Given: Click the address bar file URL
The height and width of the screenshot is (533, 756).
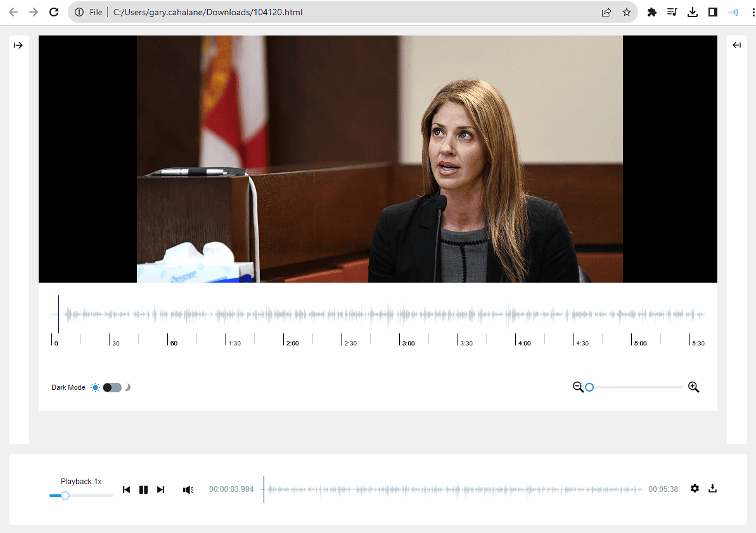Looking at the screenshot, I should click(208, 12).
